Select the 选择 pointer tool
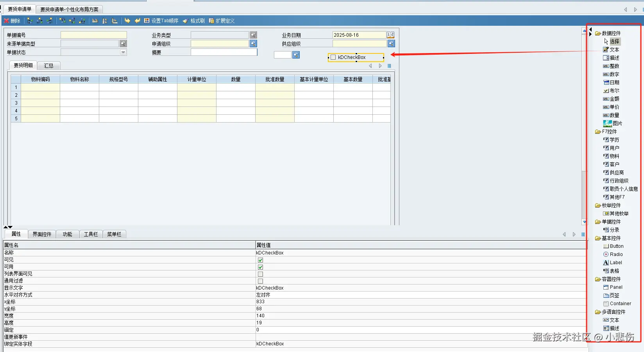644x352 pixels. click(x=612, y=41)
